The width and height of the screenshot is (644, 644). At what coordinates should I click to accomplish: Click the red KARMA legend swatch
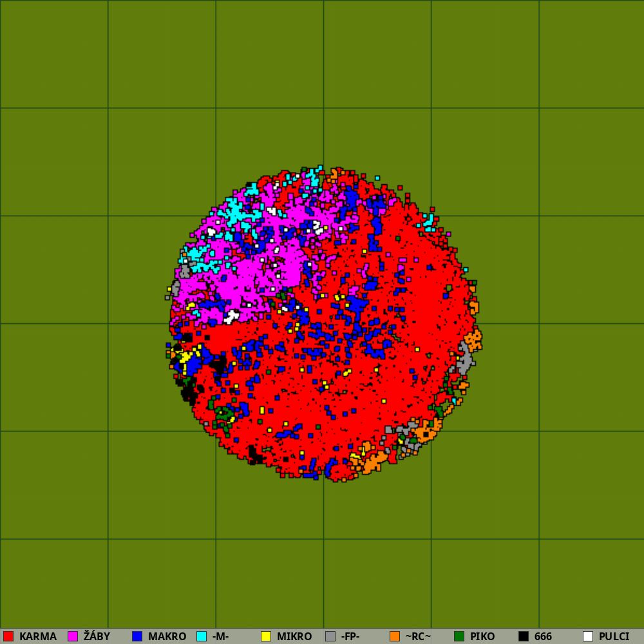point(8,636)
